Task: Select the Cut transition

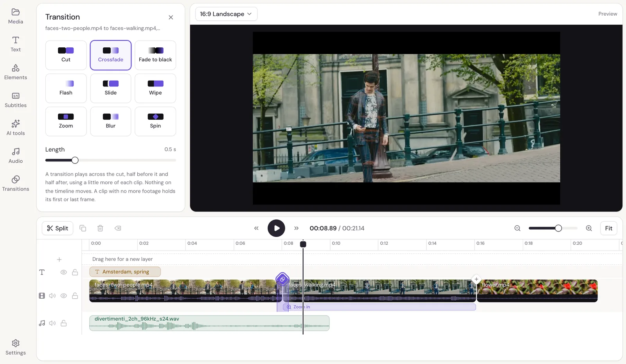Action: coord(66,55)
